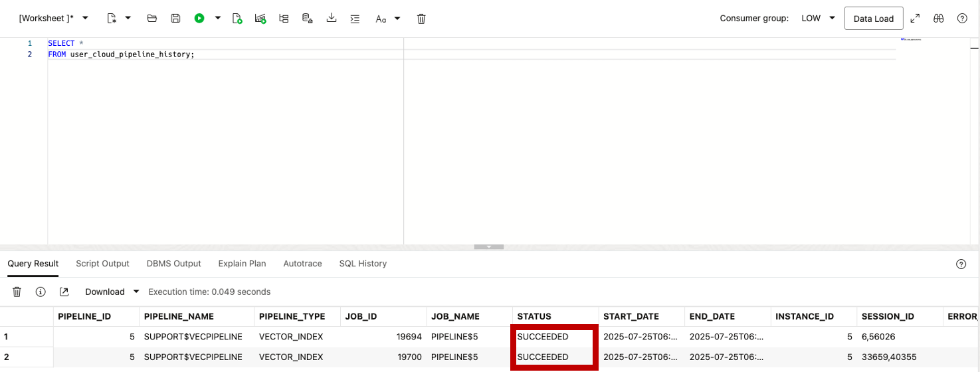Clear the worksheet with the trash icon
This screenshot has width=980, height=372.
pyautogui.click(x=421, y=19)
